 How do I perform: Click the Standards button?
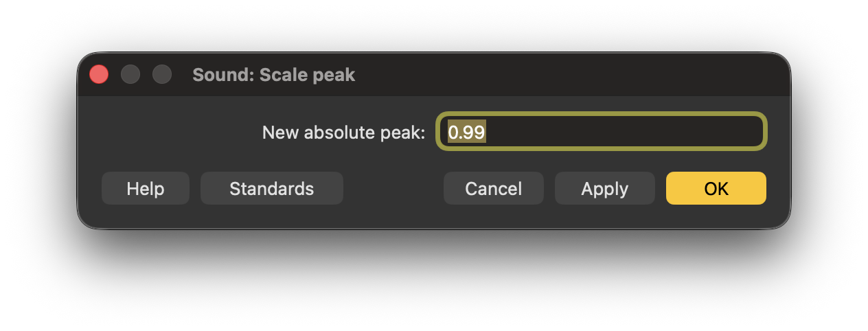pyautogui.click(x=271, y=188)
